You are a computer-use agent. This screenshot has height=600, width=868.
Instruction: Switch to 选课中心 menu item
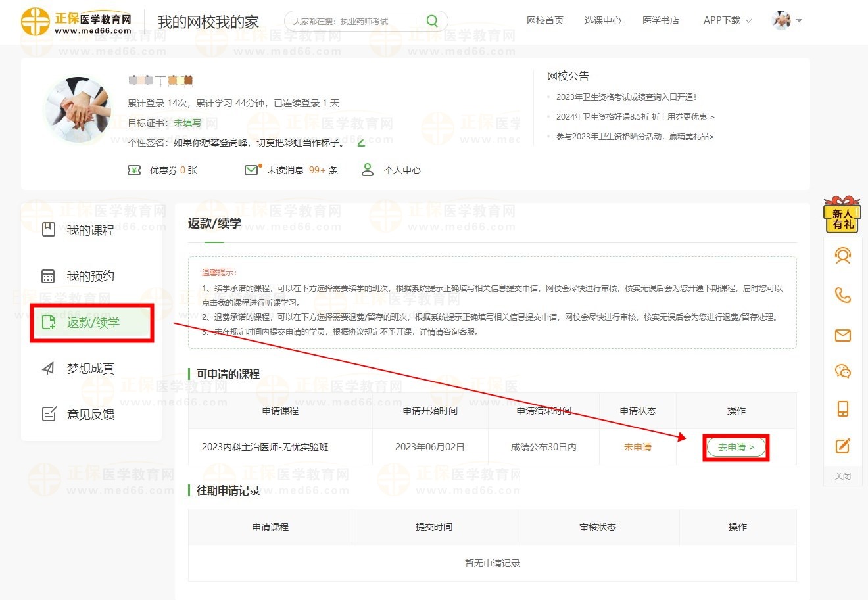click(x=602, y=20)
